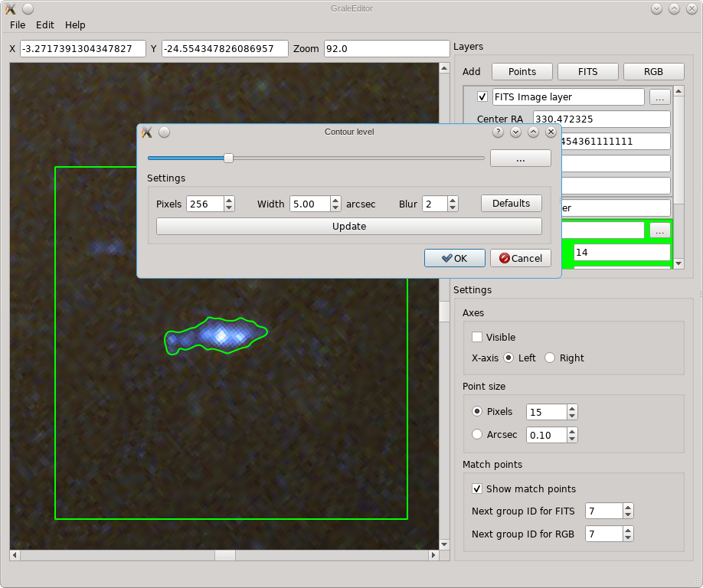
Task: Add a Points layer
Action: tap(522, 72)
